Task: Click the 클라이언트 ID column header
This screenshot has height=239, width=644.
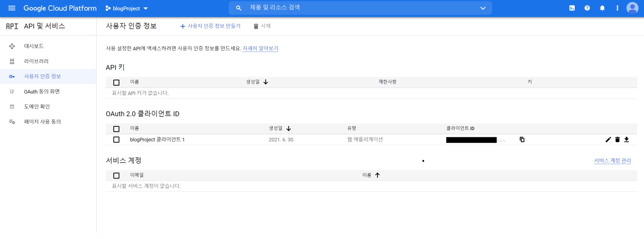Action: (460, 129)
